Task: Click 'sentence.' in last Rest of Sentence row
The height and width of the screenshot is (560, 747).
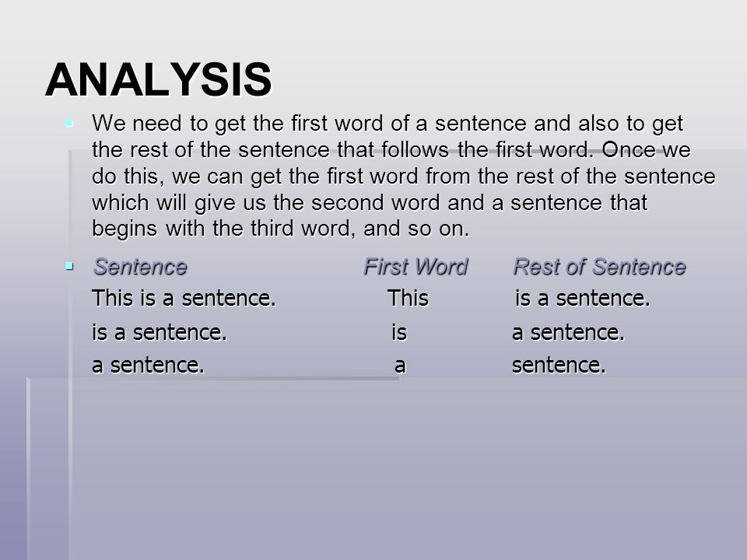Action: click(x=559, y=366)
